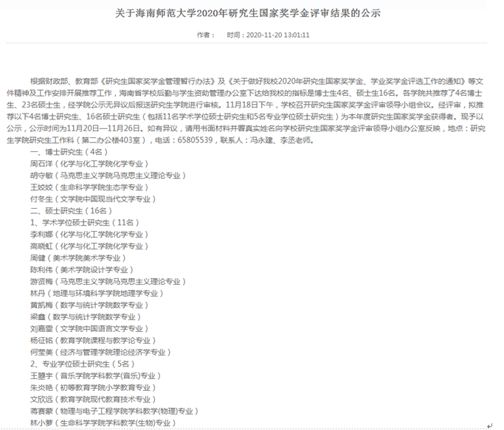Viewport: 504px width, 430px height.
Task: Click the line 高晓虹（化学与化工学院化学专业）
Action: click(x=89, y=246)
